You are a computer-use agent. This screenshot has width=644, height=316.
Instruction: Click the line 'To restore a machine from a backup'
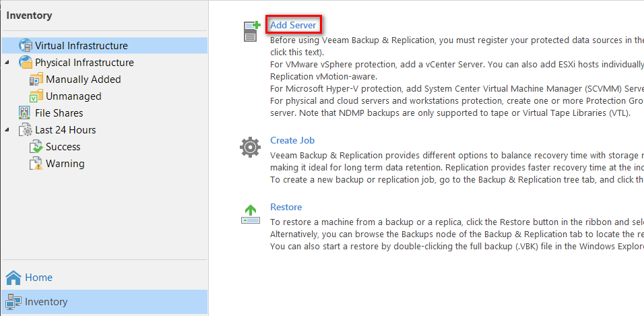point(457,222)
